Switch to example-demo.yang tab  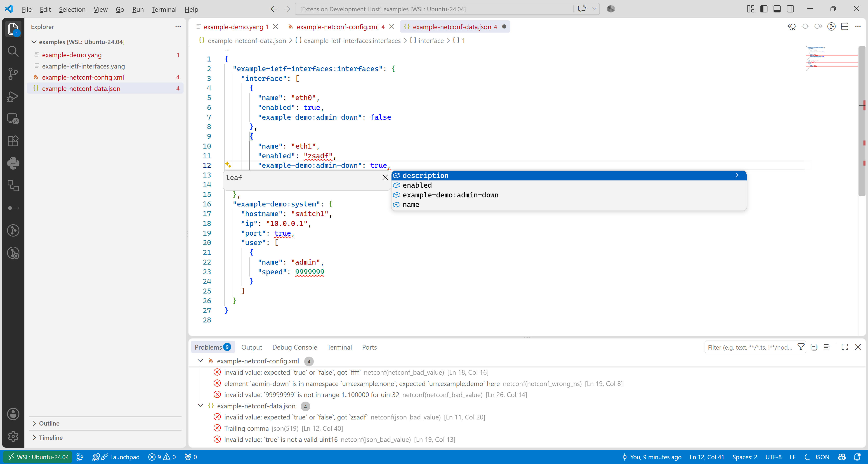233,27
